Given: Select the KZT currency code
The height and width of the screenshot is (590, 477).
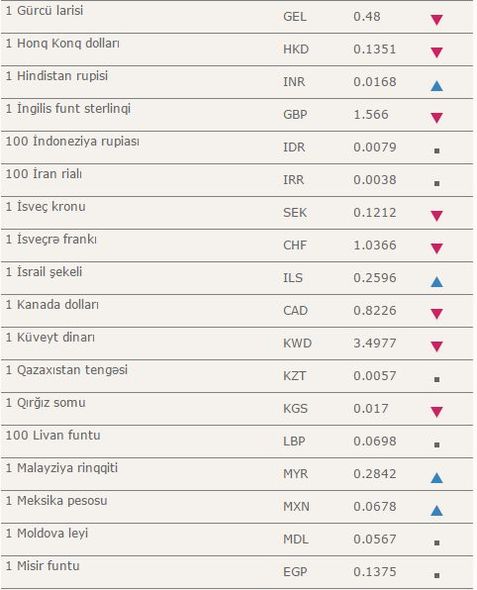Looking at the screenshot, I should coord(295,376).
